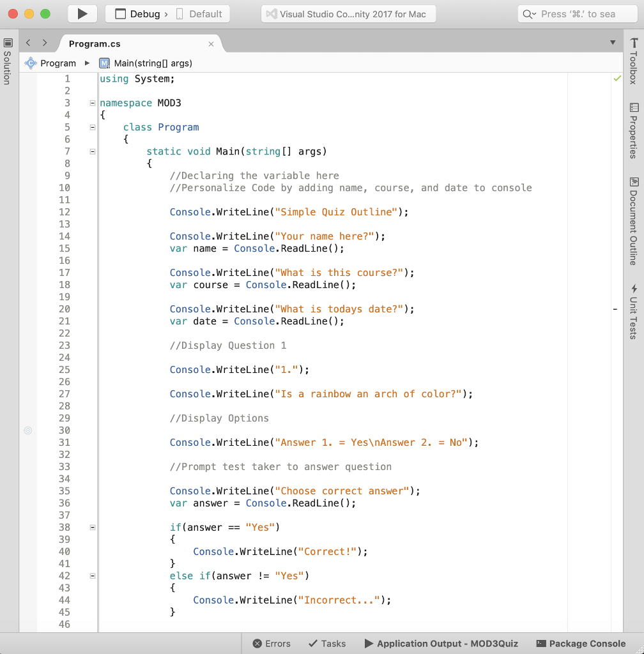Navigate forward with the right arrow
Screen dimensions: 644x654
(44, 43)
